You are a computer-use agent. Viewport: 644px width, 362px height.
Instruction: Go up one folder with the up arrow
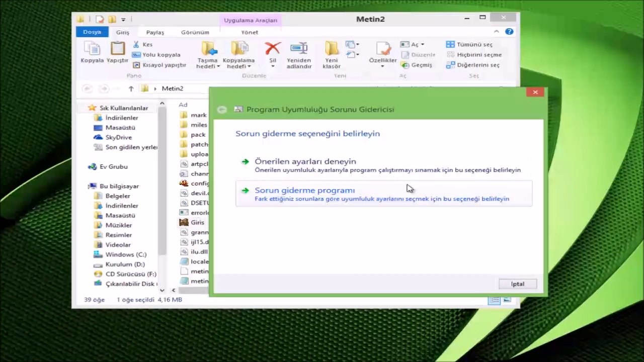click(131, 88)
